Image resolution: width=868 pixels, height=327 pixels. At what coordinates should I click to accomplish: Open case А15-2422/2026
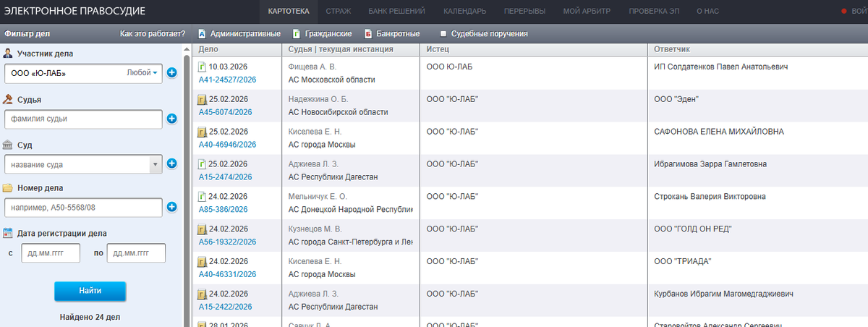click(x=225, y=307)
